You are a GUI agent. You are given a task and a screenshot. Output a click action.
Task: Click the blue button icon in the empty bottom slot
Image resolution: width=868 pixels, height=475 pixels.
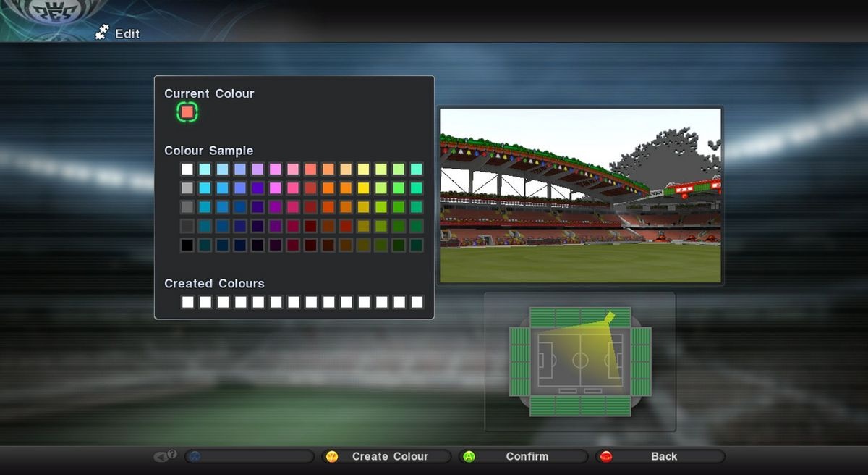tap(195, 456)
